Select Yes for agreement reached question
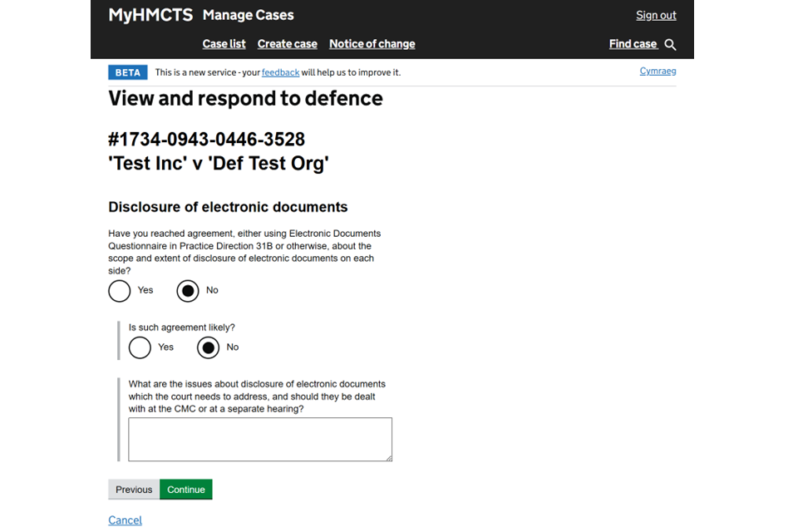798x532 pixels. pos(120,291)
